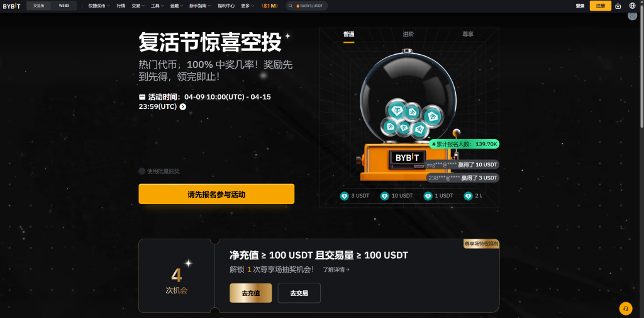Image resolution: width=644 pixels, height=318 pixels.
Task: Click the BABY1/USDT search field
Action: [x=307, y=6]
